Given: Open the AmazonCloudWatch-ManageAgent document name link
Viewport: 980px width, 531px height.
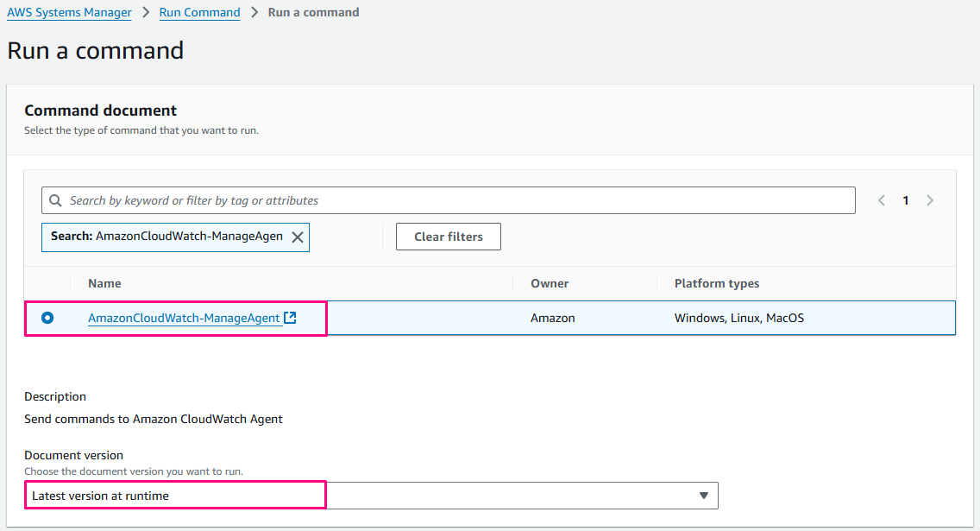Looking at the screenshot, I should [184, 318].
